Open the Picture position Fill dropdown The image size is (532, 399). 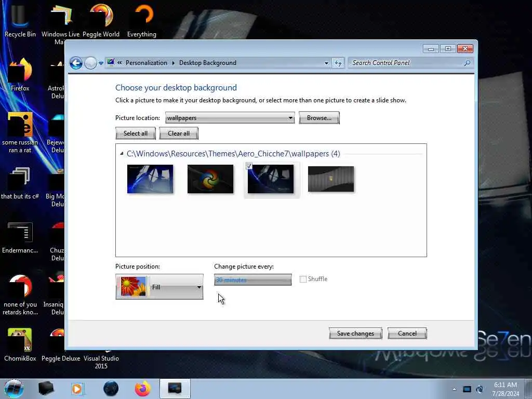tap(159, 287)
